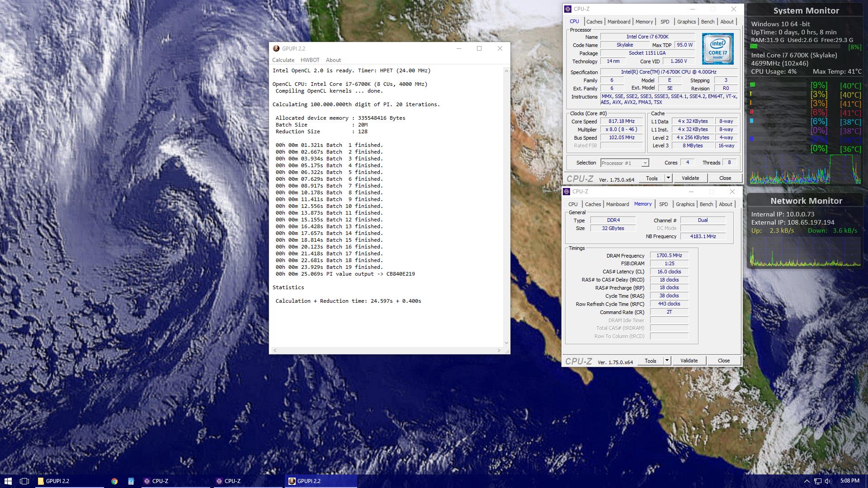Switch to Memory tab in top CPU-Z
Image resolution: width=868 pixels, height=488 pixels.
click(644, 22)
